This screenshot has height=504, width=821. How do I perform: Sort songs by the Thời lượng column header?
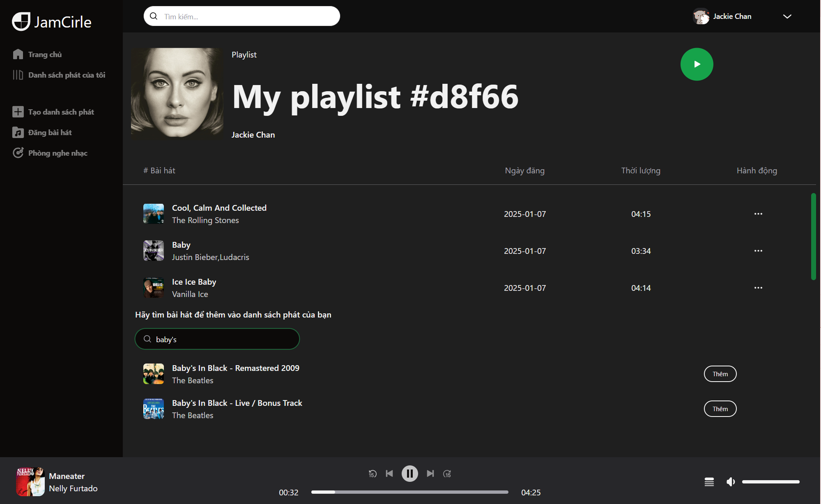(640, 170)
